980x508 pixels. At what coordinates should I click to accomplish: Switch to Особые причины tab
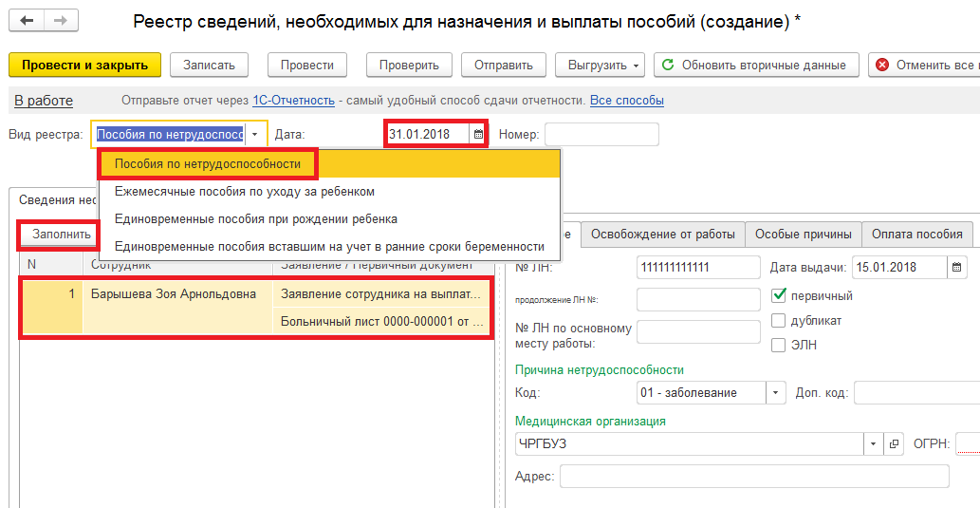pyautogui.click(x=804, y=235)
